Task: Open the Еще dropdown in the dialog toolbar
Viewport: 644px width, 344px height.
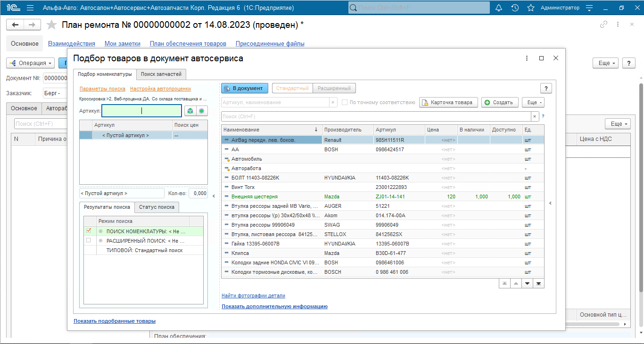Action: point(533,102)
